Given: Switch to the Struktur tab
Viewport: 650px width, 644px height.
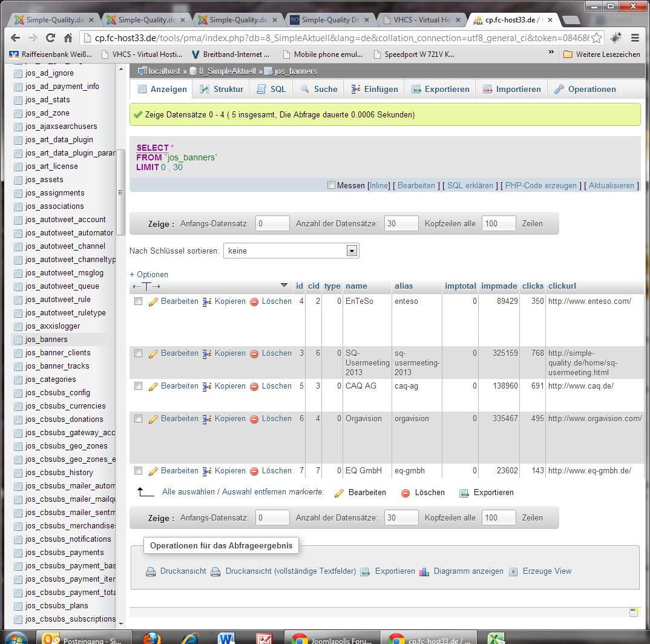Looking at the screenshot, I should [x=222, y=89].
